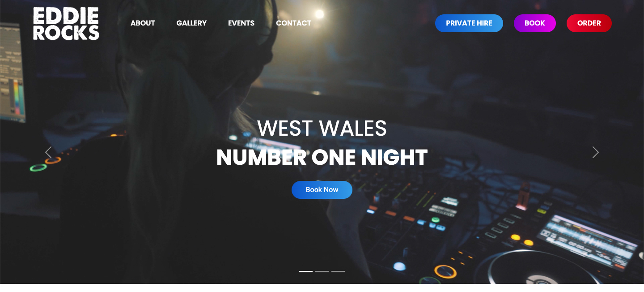Screen dimensions: 644x292
Task: Hit the Book Now button in hero
Action: (322, 190)
